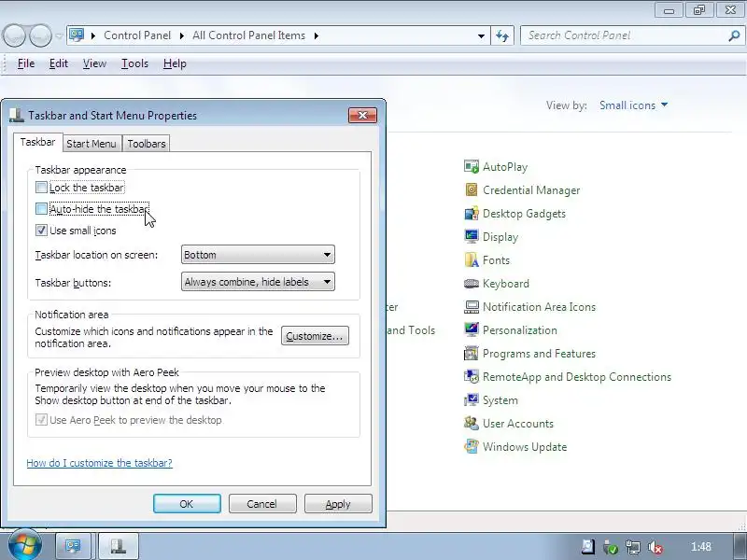The width and height of the screenshot is (747, 560).
Task: Expand the address bar history dropdown
Action: click(481, 35)
